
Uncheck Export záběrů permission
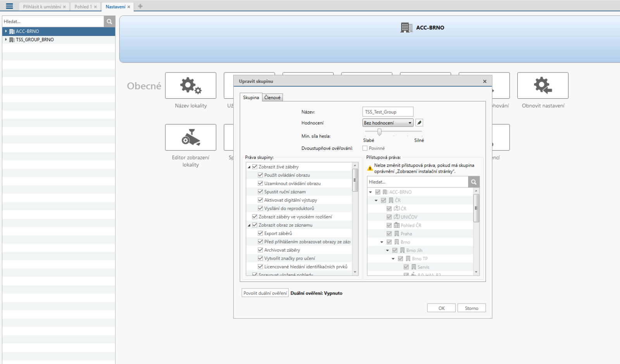click(x=260, y=234)
